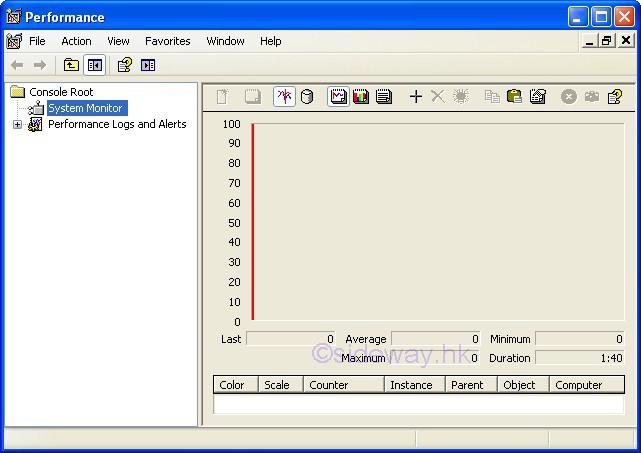Click the View Current Activity icon
The width and height of the screenshot is (641, 453).
[284, 97]
